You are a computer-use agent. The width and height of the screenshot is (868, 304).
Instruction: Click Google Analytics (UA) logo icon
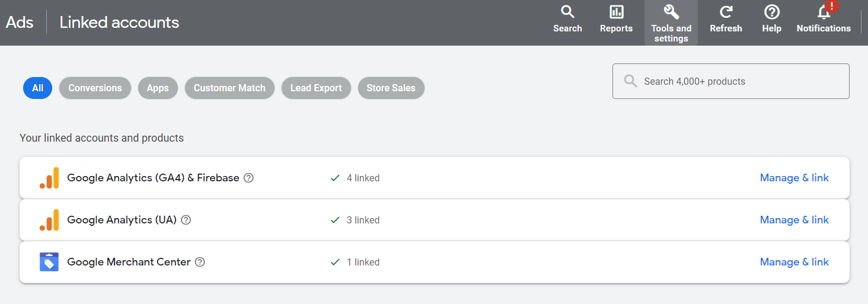tap(49, 220)
